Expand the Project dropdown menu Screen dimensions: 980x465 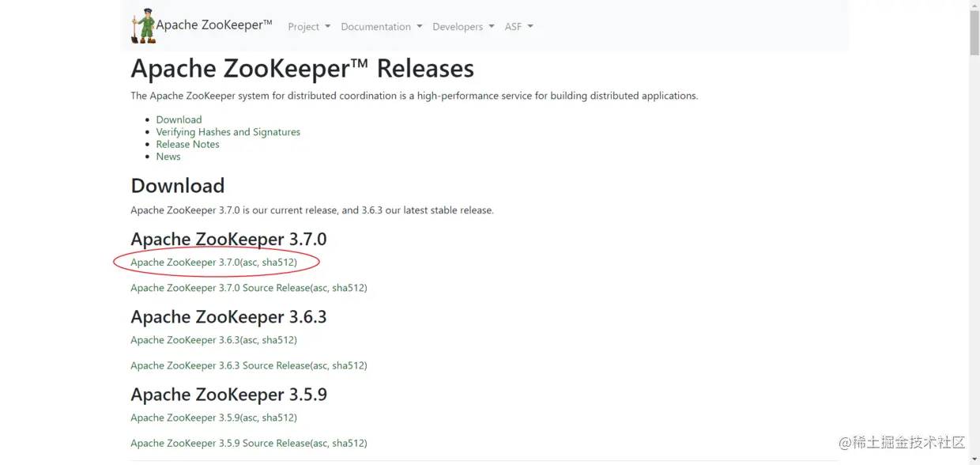[x=309, y=27]
